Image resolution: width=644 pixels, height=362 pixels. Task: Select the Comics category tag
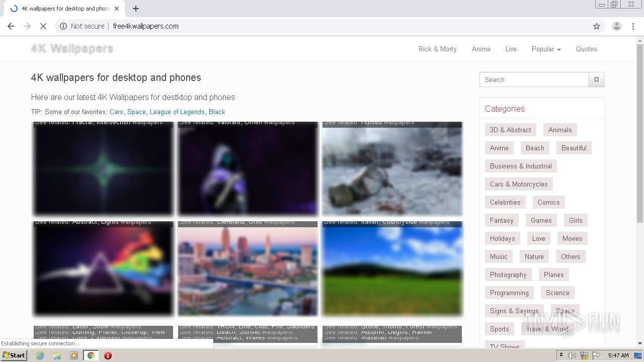pyautogui.click(x=548, y=202)
